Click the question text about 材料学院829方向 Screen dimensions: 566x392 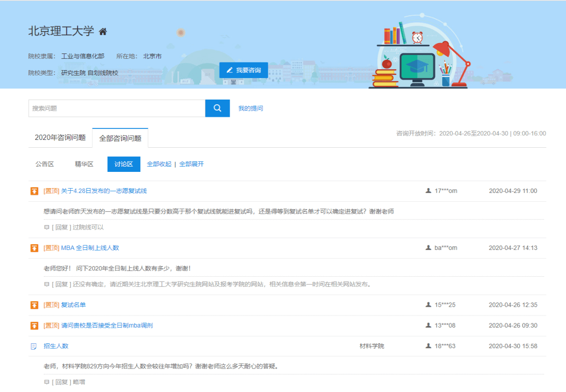pyautogui.click(x=161, y=366)
